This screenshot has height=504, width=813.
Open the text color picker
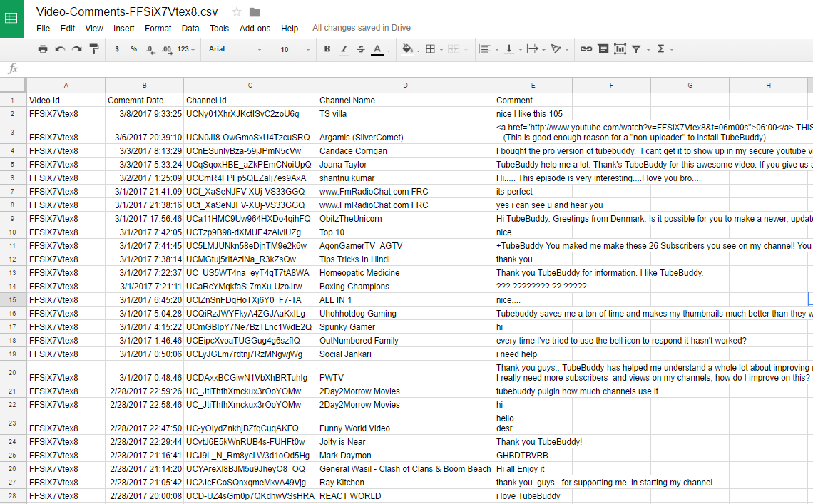[x=378, y=49]
